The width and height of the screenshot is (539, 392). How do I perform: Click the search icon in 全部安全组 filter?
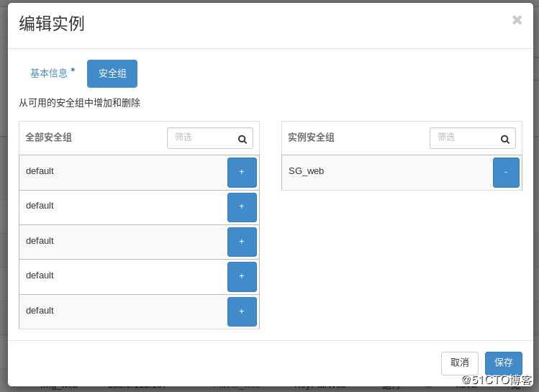(243, 139)
